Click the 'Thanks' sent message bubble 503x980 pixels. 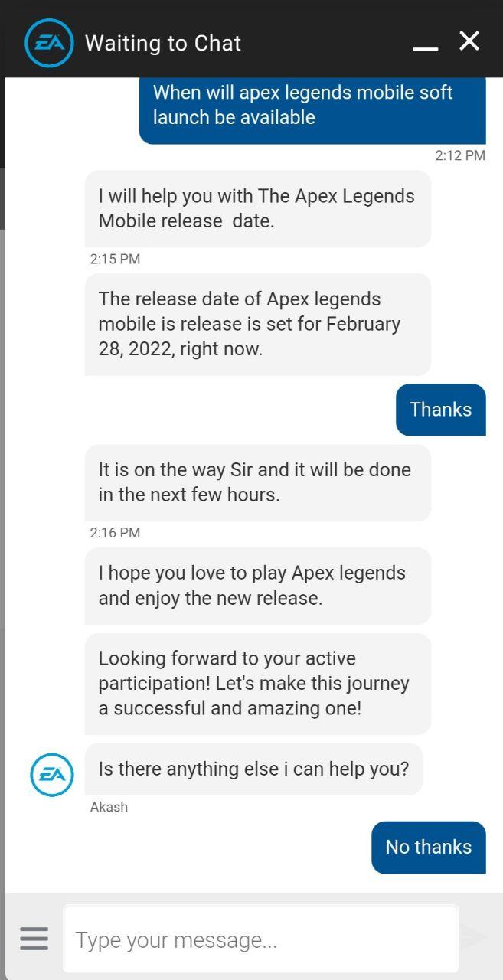(x=441, y=410)
